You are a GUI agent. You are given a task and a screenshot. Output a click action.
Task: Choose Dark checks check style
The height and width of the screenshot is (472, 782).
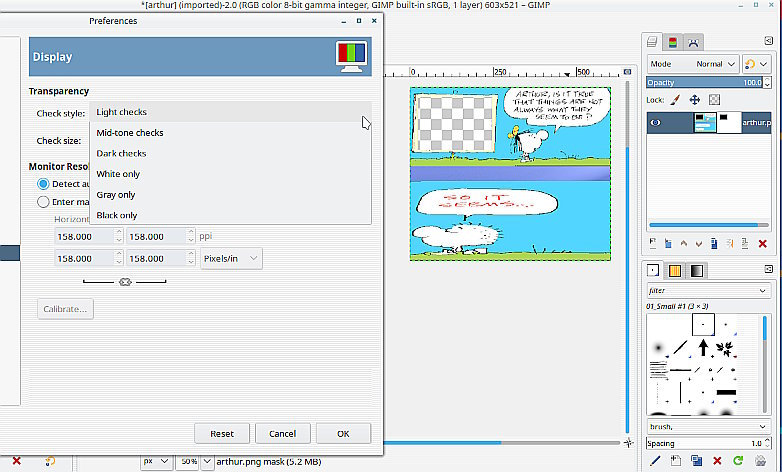pyautogui.click(x=230, y=153)
